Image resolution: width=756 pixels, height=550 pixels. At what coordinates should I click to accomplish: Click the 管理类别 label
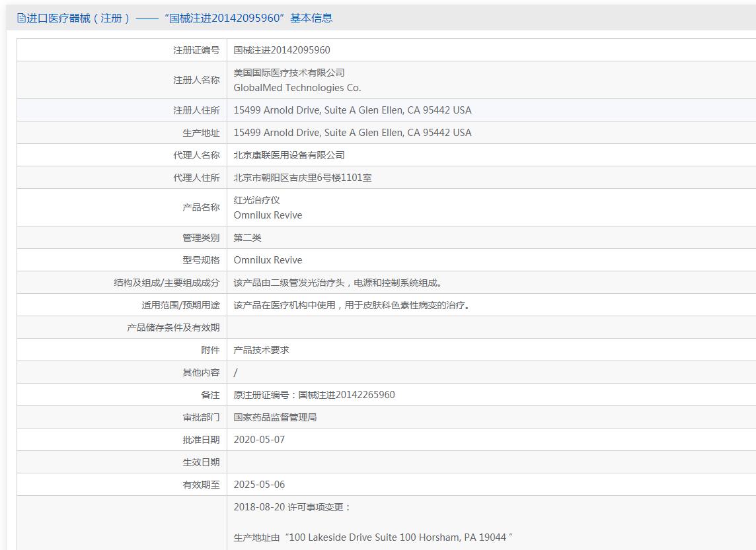pyautogui.click(x=201, y=238)
